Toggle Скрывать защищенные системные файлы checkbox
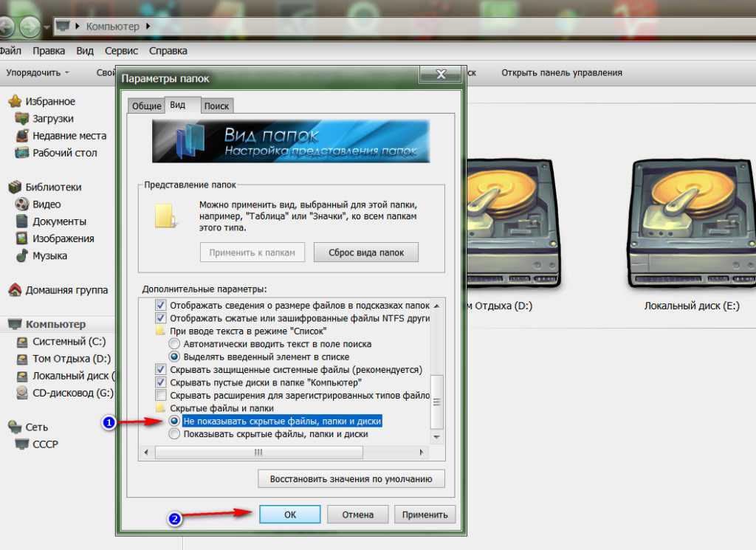 tap(161, 369)
